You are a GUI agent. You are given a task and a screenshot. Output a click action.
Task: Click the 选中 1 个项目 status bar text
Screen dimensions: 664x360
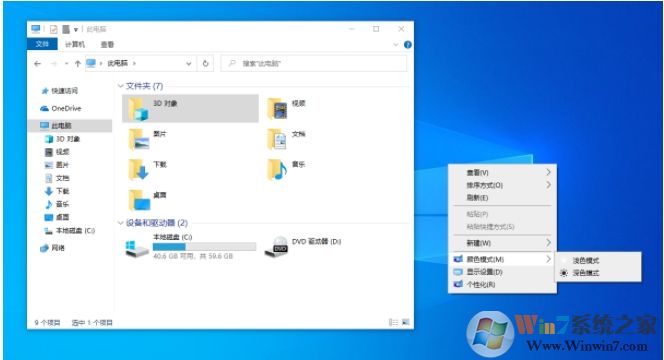[x=92, y=323]
